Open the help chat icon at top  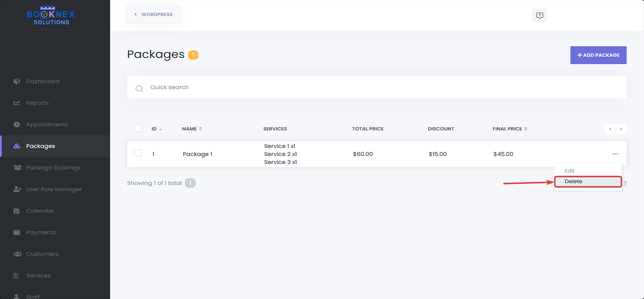coord(539,15)
